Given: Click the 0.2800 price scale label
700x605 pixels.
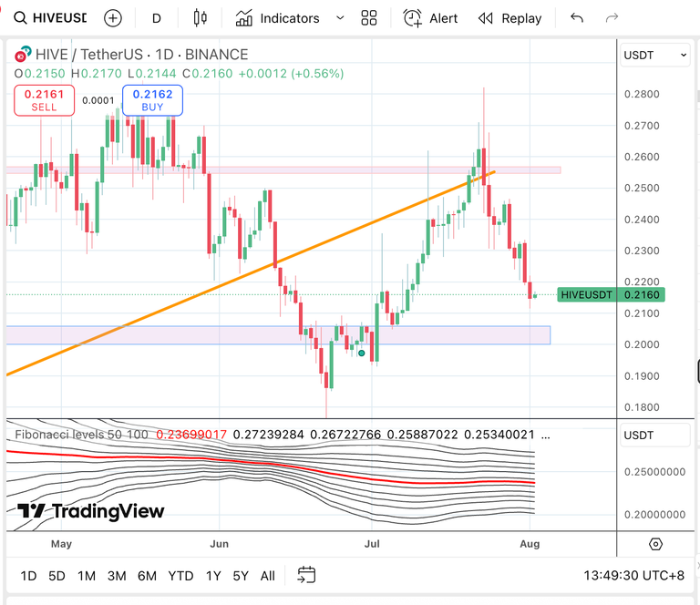Looking at the screenshot, I should [642, 94].
